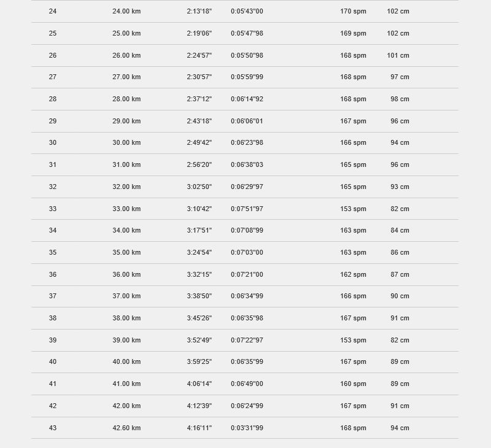Select the 40.00 km distance cell

pos(126,362)
